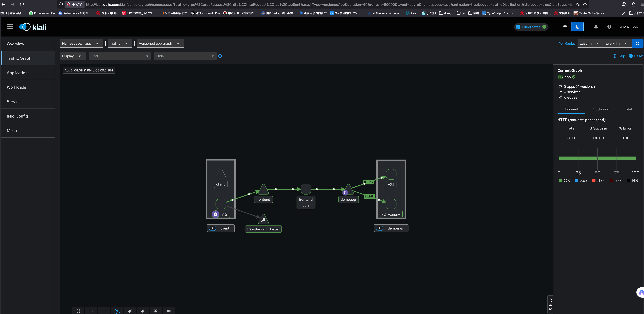Click the Reset link
This screenshot has width=644, height=314.
tap(636, 56)
